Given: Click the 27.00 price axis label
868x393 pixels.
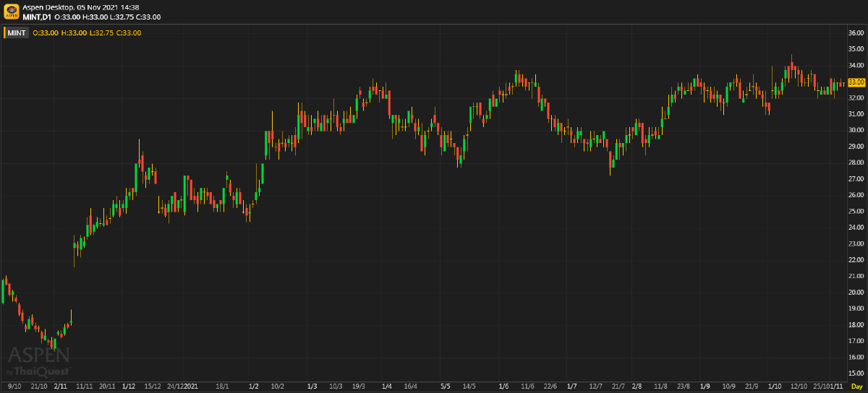Looking at the screenshot, I should [x=856, y=179].
